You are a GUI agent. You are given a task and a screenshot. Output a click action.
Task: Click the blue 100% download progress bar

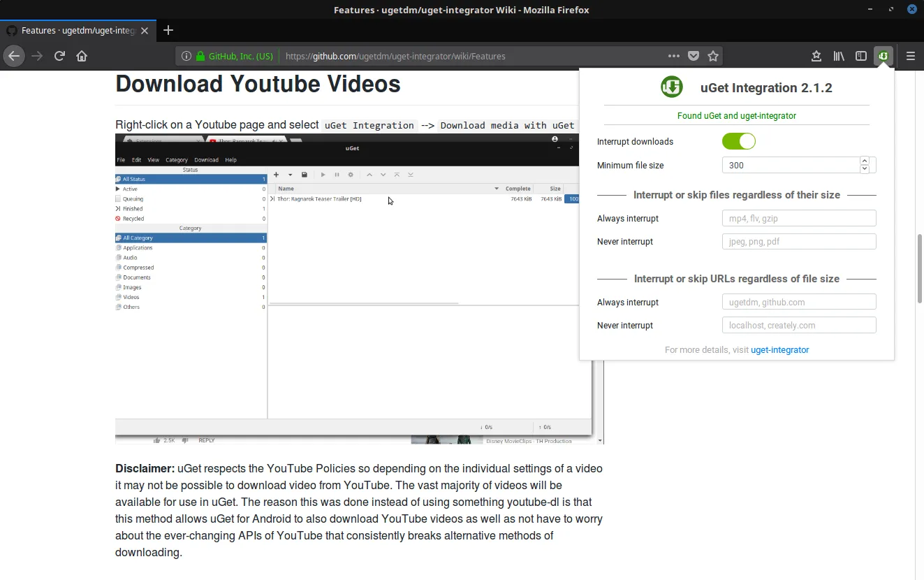pyautogui.click(x=573, y=198)
